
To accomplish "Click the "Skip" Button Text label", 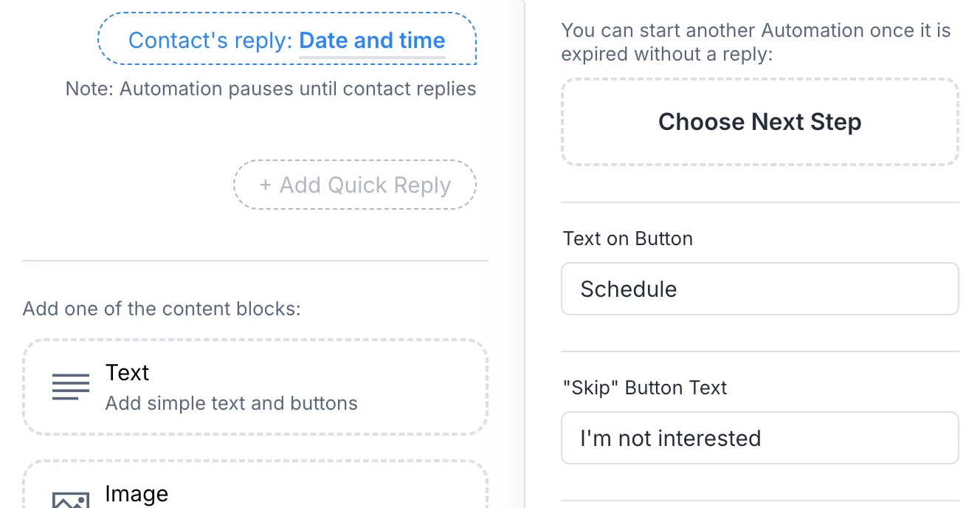I will point(644,388).
